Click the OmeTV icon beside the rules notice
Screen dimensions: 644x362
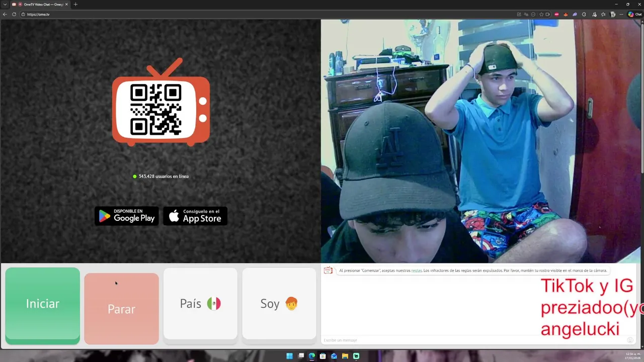click(328, 270)
